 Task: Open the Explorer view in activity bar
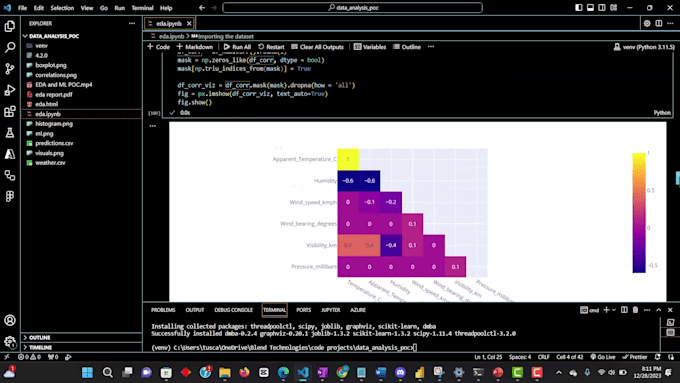[x=10, y=26]
